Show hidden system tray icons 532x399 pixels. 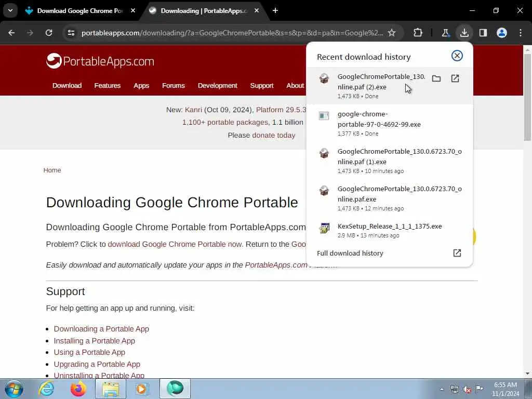(442, 390)
